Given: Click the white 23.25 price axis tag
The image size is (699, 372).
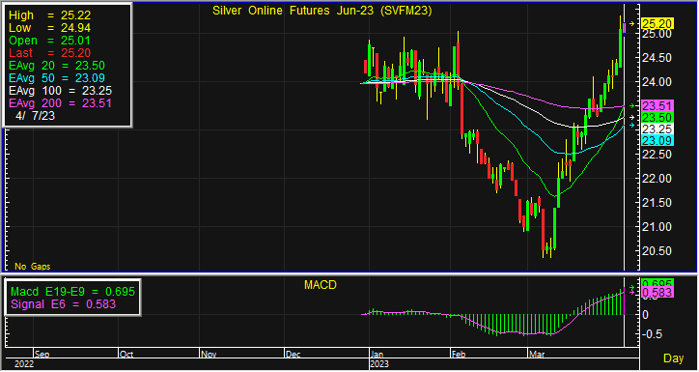Looking at the screenshot, I should click(657, 129).
